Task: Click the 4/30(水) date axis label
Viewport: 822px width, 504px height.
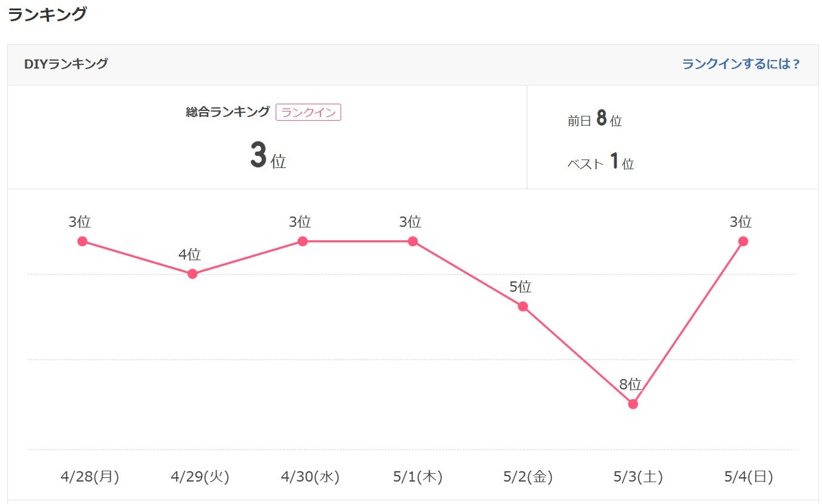Action: tap(310, 477)
